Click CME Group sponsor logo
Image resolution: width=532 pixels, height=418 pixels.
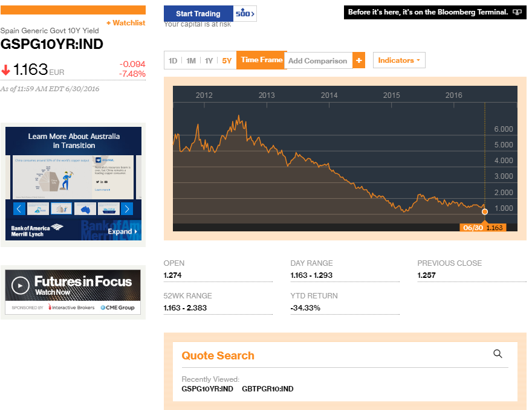[117, 307]
